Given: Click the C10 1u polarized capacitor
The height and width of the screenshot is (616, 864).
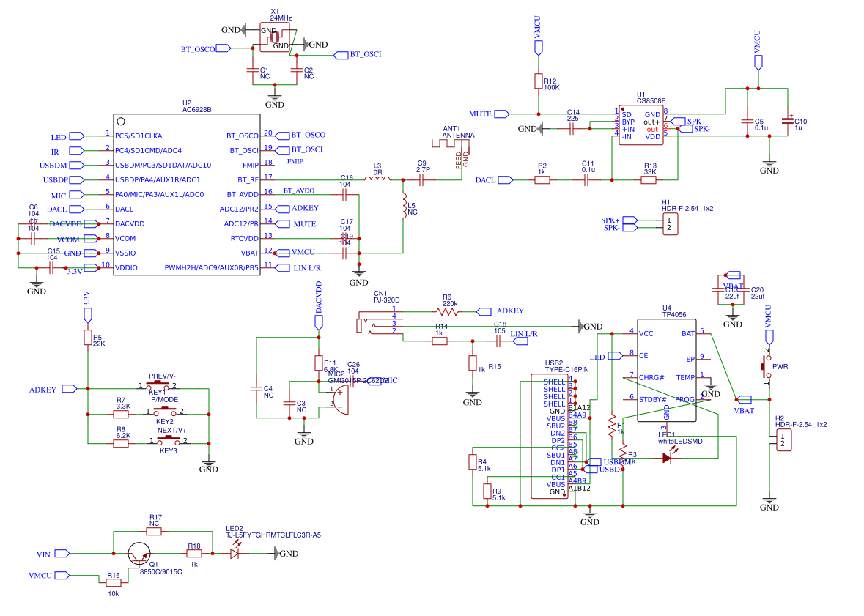Looking at the screenshot, I should [x=788, y=121].
